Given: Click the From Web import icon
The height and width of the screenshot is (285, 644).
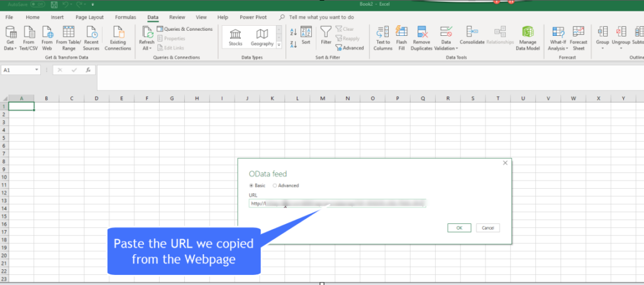Looking at the screenshot, I should pyautogui.click(x=47, y=33).
